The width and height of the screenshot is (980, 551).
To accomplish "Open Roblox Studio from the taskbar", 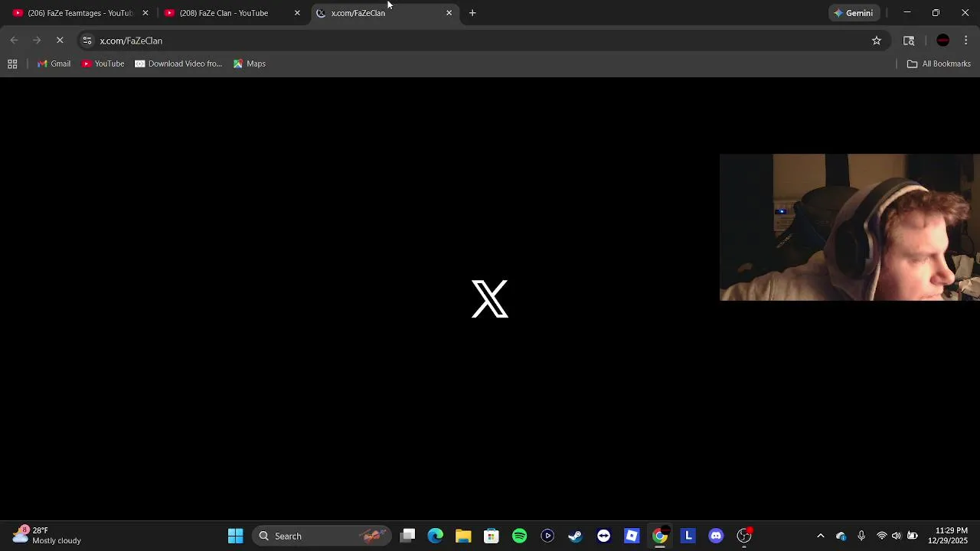I will click(x=632, y=536).
